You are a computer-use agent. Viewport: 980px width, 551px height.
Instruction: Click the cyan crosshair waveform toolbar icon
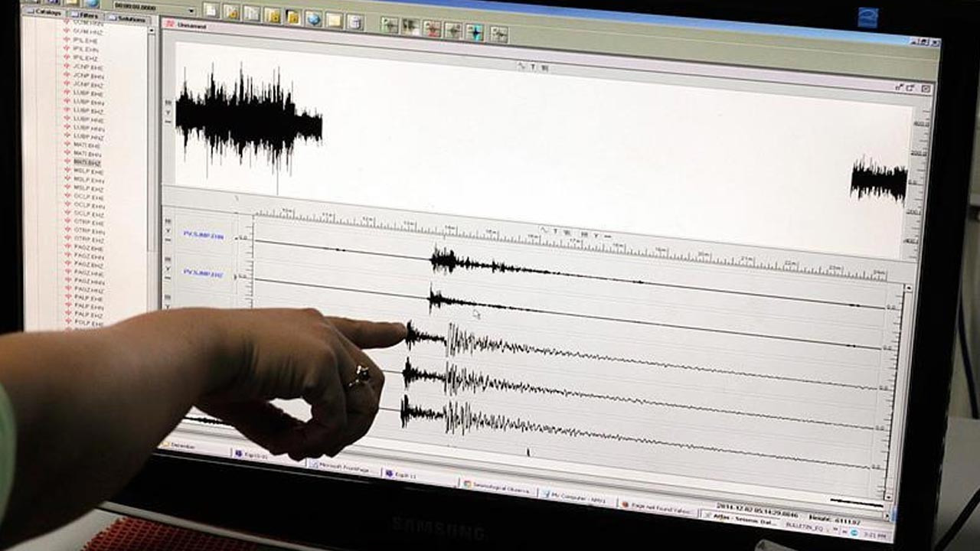[475, 32]
